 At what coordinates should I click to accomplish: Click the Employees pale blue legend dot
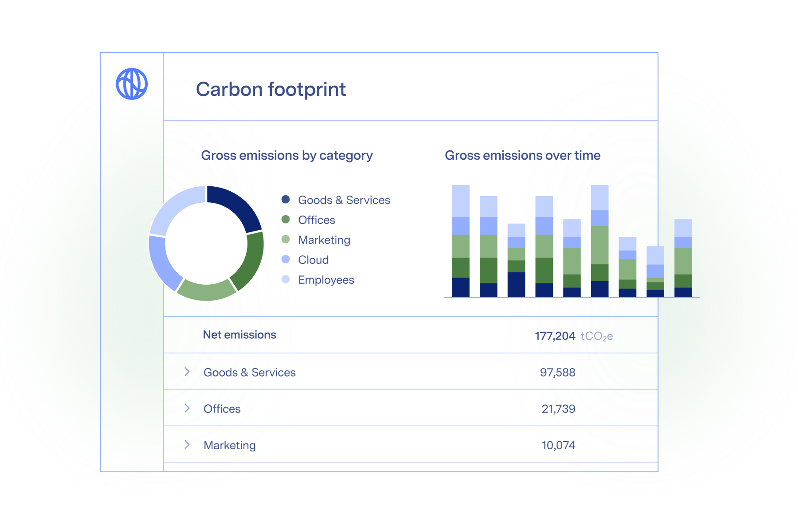[286, 279]
